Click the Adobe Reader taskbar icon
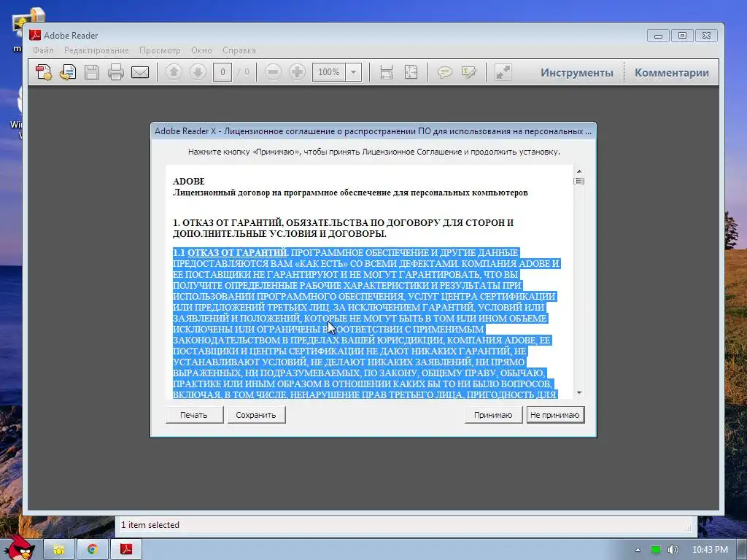 pyautogui.click(x=126, y=550)
